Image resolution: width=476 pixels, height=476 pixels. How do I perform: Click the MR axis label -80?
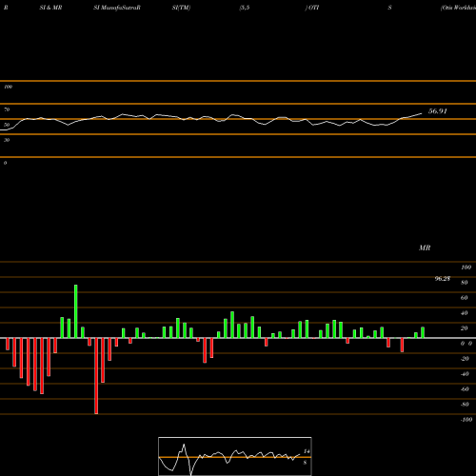click(465, 405)
